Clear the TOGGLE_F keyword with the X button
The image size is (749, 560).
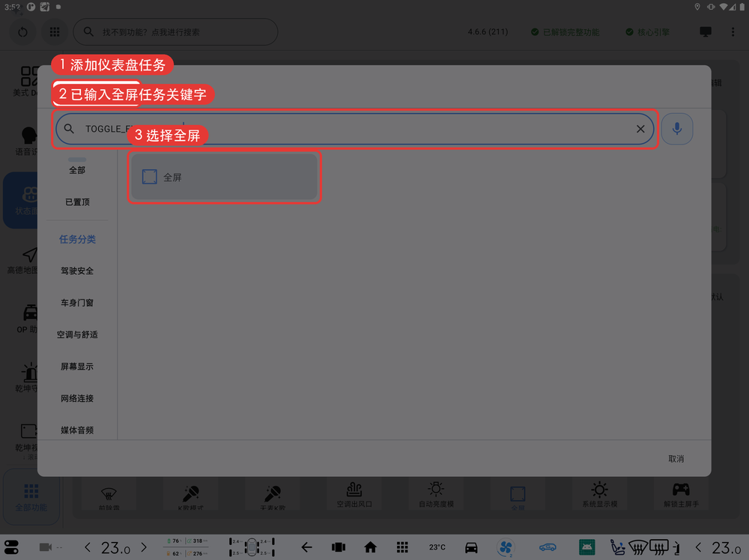tap(640, 129)
